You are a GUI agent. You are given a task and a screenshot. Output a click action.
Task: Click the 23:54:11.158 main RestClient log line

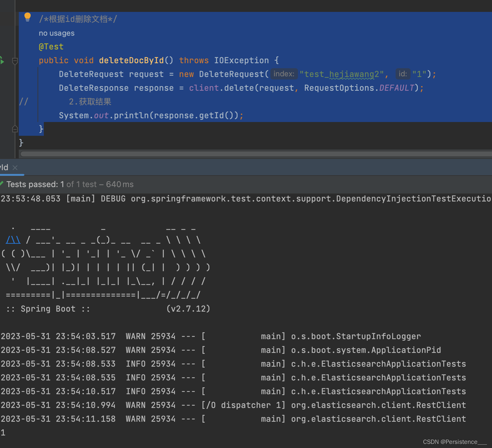coord(233,419)
